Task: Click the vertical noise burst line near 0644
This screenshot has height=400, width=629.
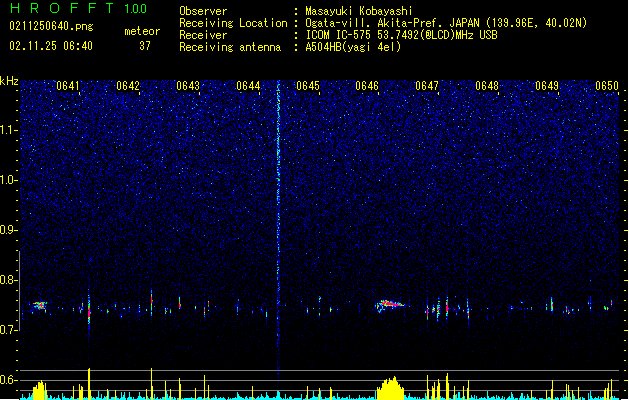Action: coord(278,227)
